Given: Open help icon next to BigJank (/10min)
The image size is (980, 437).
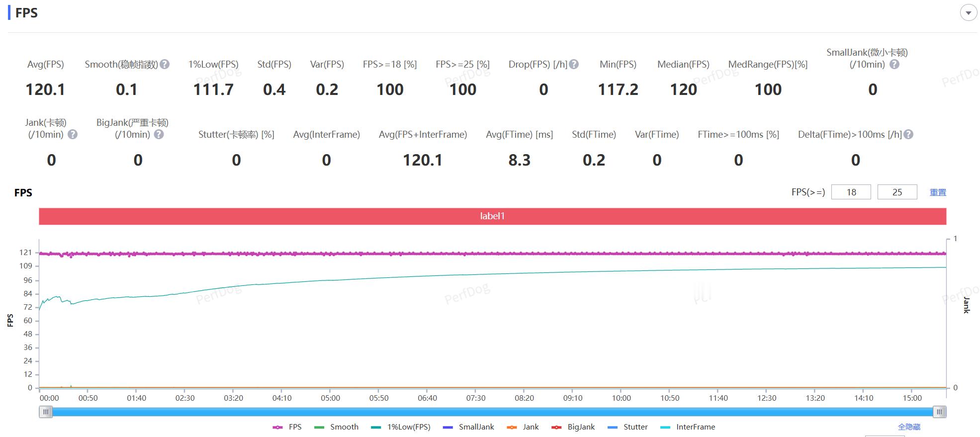Looking at the screenshot, I should 159,134.
